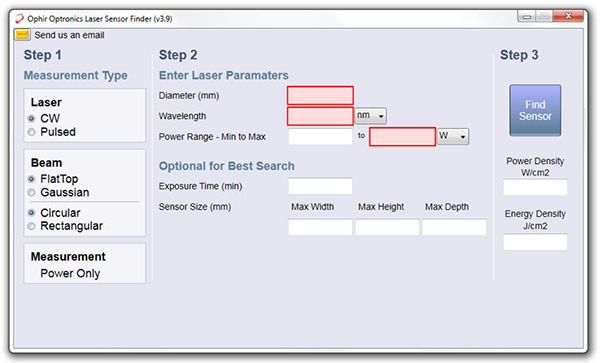
Task: Click the yellow email envelope icon
Action: (22, 35)
